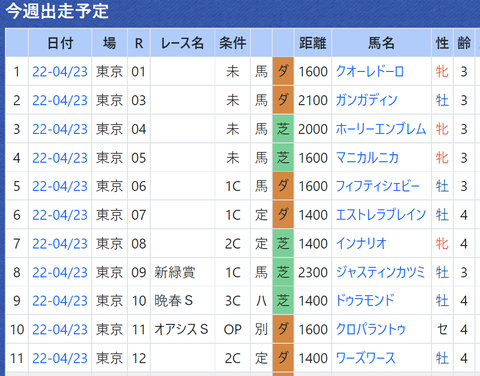Select race name 新緑賞
The image size is (480, 376).
tap(175, 272)
